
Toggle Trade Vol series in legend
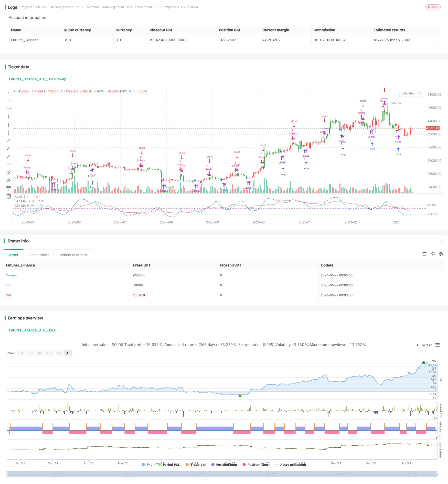point(196,465)
